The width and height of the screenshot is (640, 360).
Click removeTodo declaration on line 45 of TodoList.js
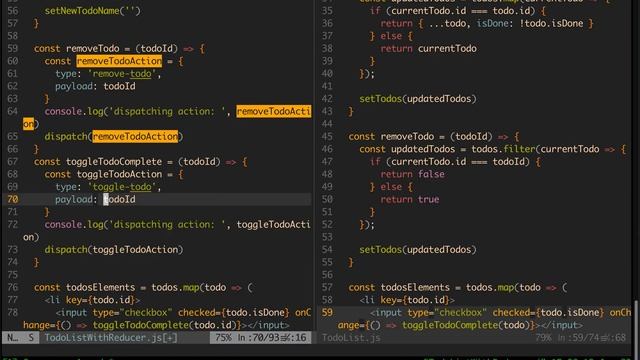(407, 136)
